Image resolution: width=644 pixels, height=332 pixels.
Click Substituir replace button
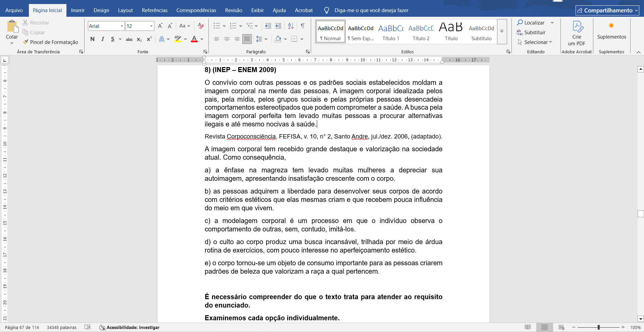[x=531, y=32]
